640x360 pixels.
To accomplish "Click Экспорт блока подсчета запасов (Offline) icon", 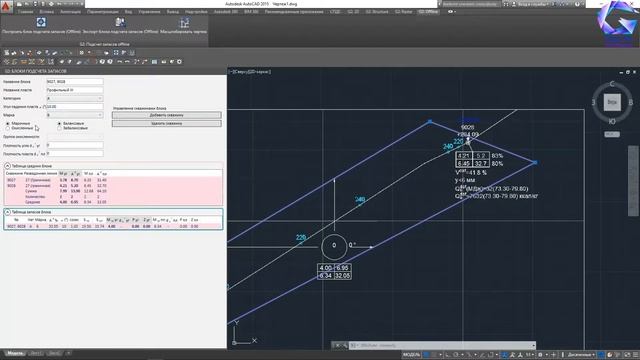I will pyautogui.click(x=120, y=22).
